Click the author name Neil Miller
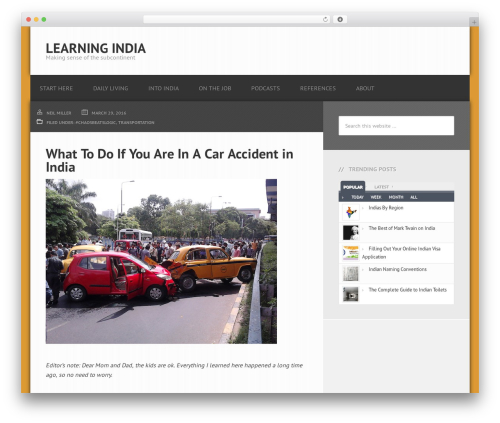This screenshot has width=500, height=423. coord(59,113)
